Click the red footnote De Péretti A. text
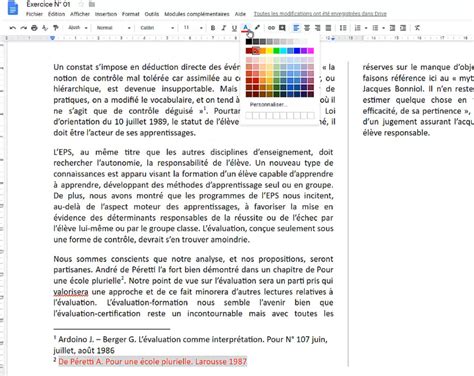Viewport: 474px width, 376px height. coord(153,361)
